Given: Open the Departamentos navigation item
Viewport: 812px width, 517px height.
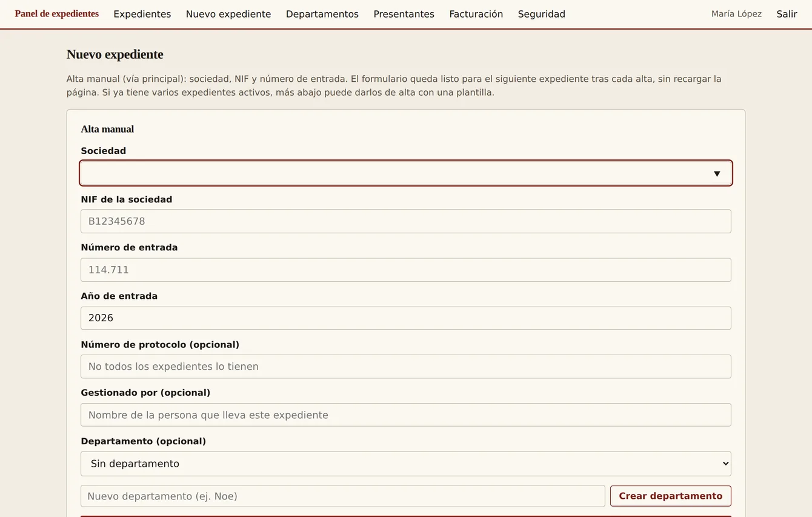Looking at the screenshot, I should 322,14.
